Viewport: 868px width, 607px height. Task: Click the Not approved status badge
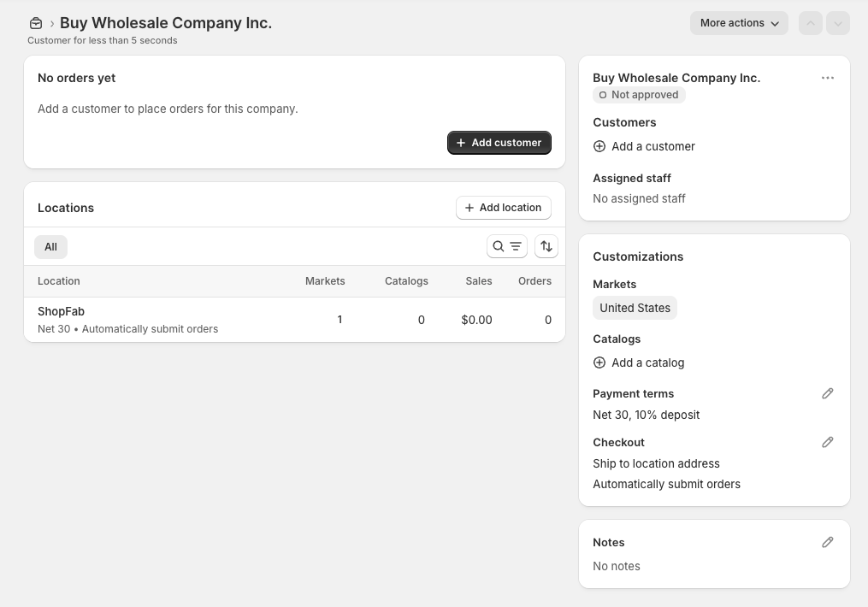[639, 95]
